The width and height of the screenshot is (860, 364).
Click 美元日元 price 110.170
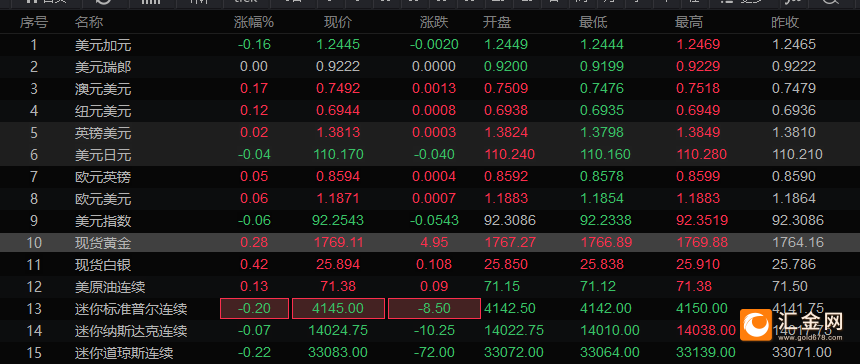(x=338, y=155)
